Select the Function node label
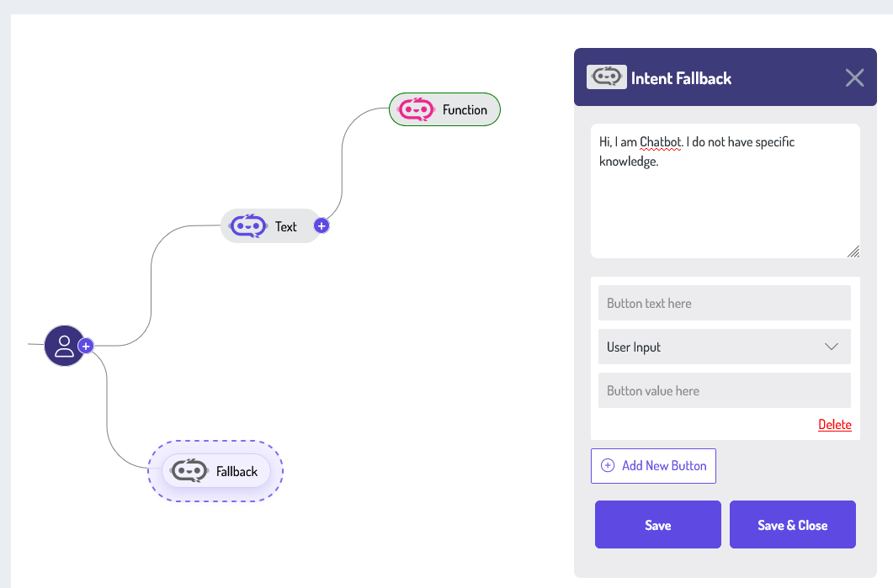 [465, 109]
